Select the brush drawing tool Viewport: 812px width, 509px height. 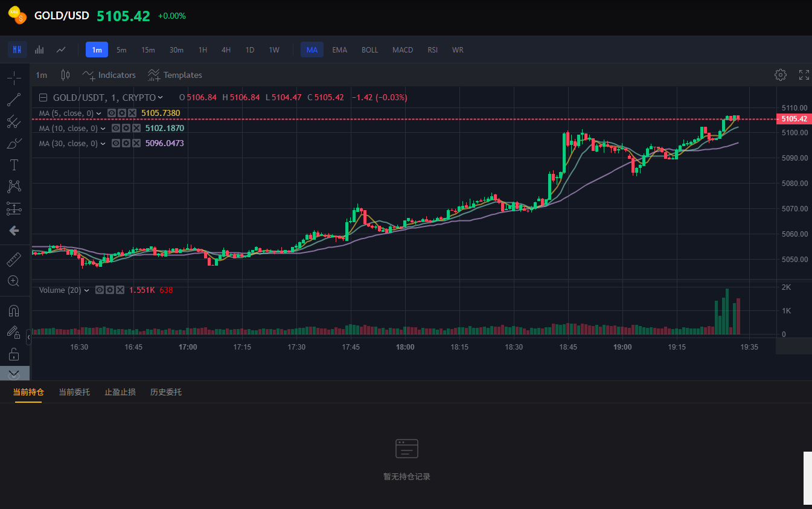pyautogui.click(x=14, y=143)
